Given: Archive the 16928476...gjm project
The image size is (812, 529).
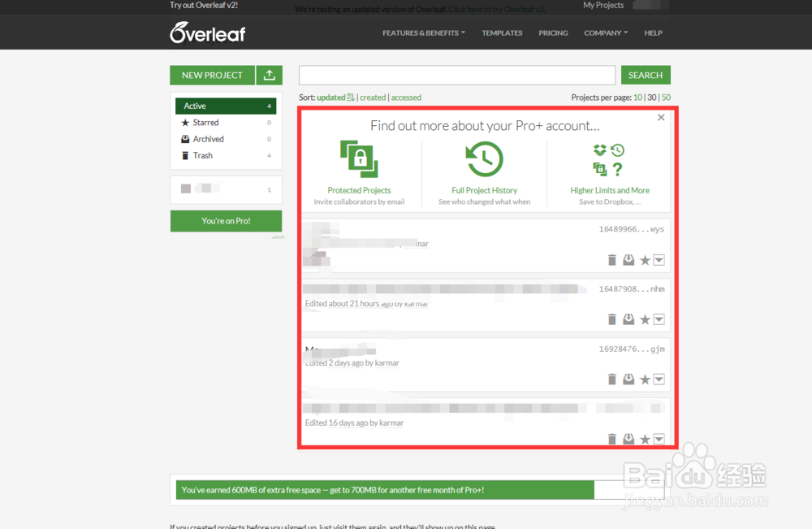Looking at the screenshot, I should coord(628,379).
